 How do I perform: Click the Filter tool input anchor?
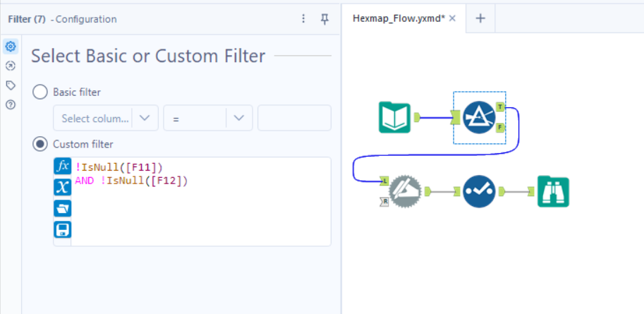click(455, 118)
